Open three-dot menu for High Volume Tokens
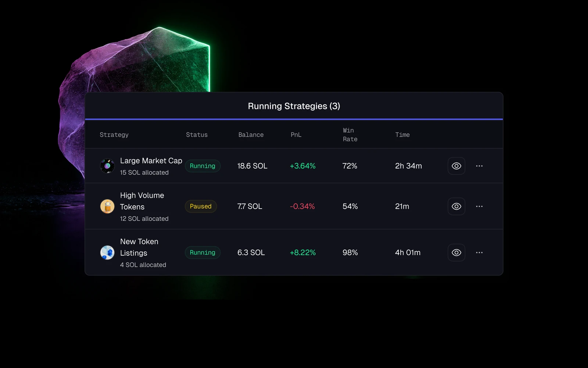 pyautogui.click(x=479, y=206)
